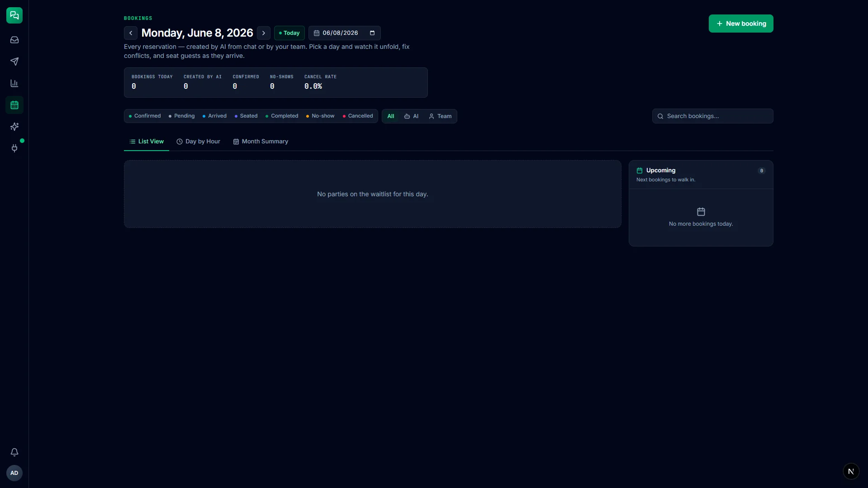
Task: Click the calendar icon in the Upcoming panel header
Action: click(x=640, y=171)
